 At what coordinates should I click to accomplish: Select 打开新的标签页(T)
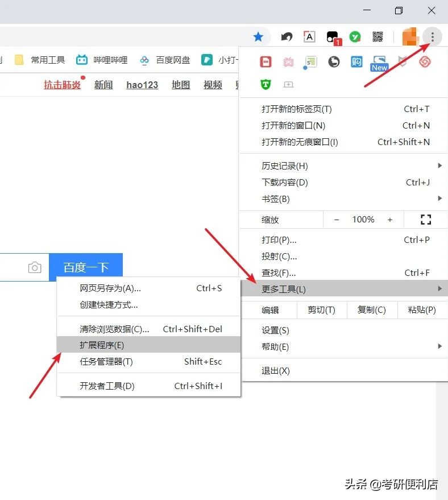pyautogui.click(x=344, y=109)
